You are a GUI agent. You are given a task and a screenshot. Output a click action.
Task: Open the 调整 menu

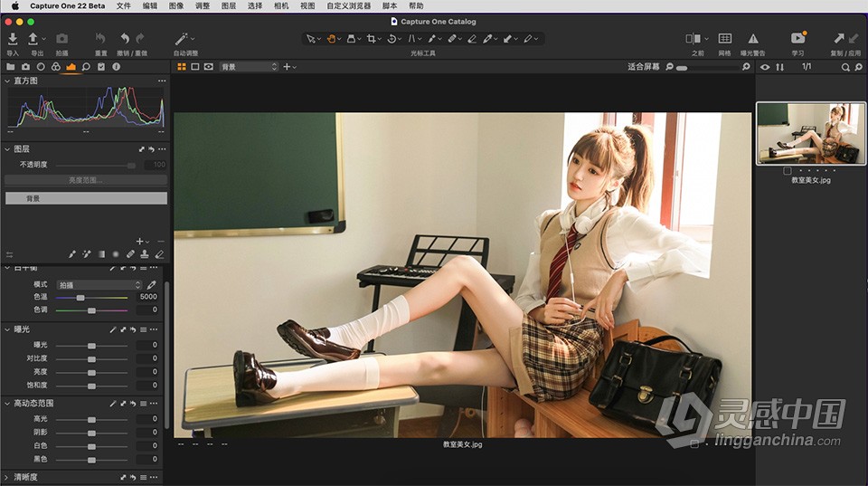click(203, 5)
